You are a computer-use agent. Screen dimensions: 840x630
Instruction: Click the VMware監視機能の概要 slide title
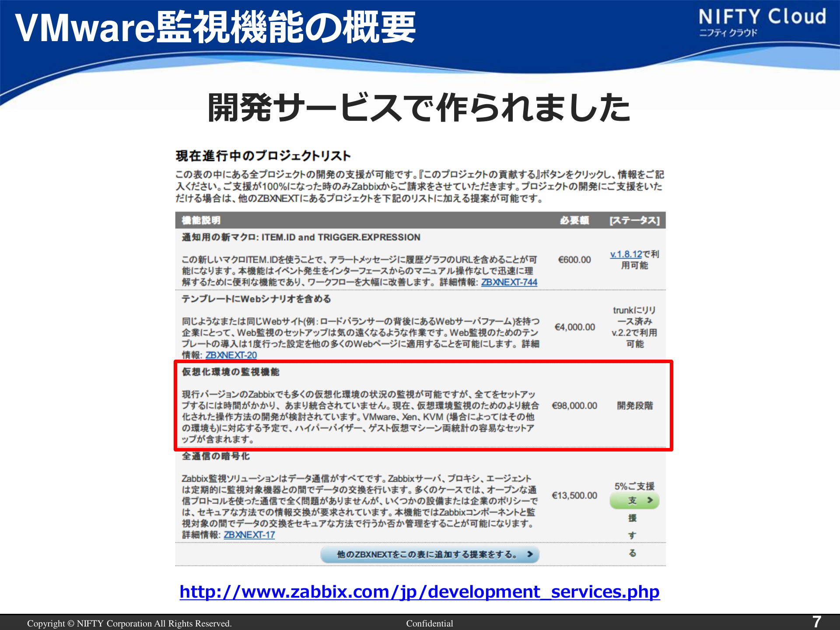coord(215,27)
